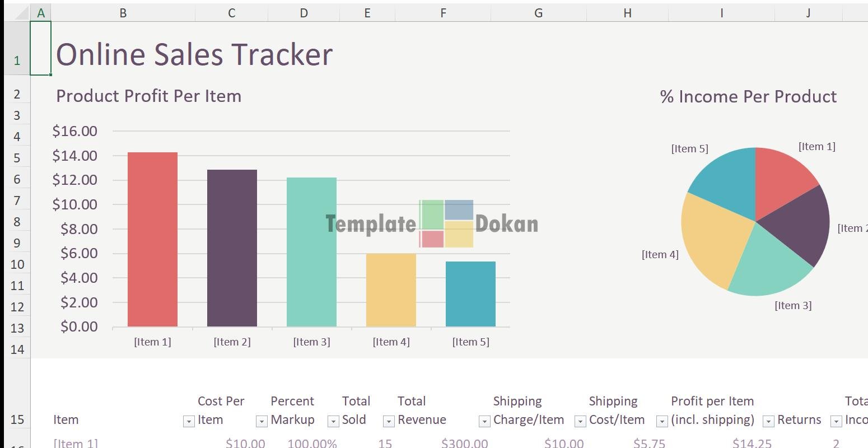The width and height of the screenshot is (868, 448).
Task: Select the row 15 header
Action: 17,420
